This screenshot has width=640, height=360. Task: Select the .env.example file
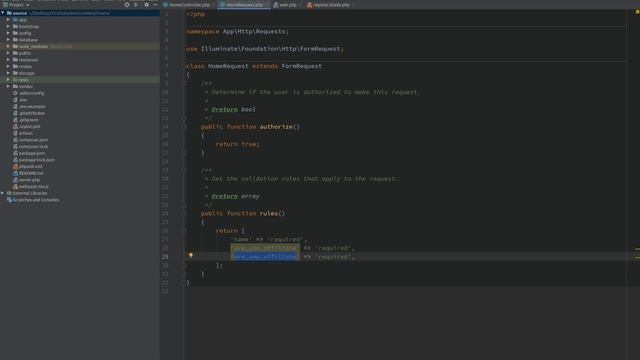point(29,107)
